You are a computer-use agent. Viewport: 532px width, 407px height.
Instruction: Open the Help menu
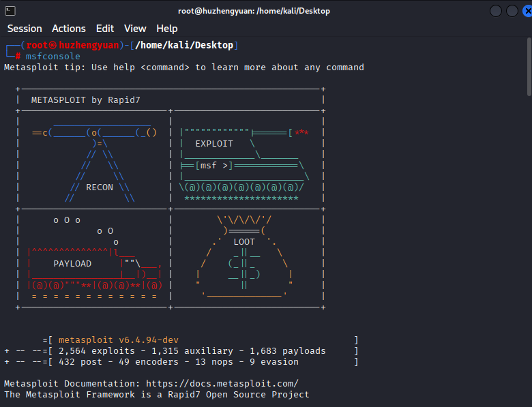coord(167,29)
